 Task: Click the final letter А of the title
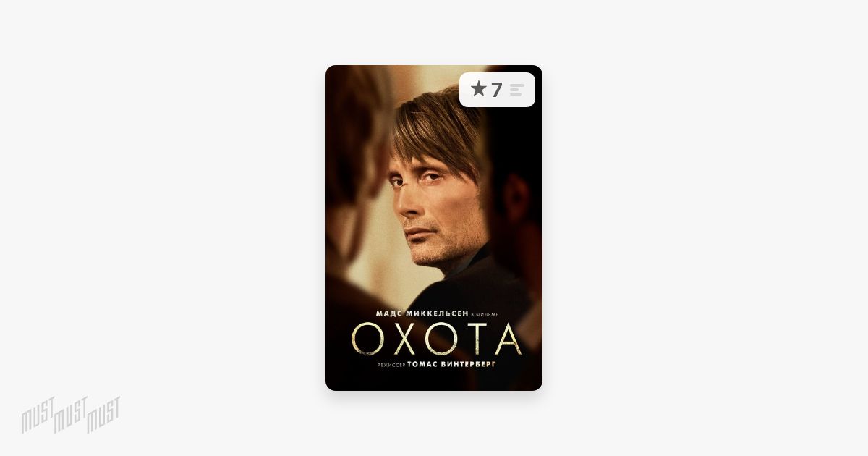[x=506, y=338]
